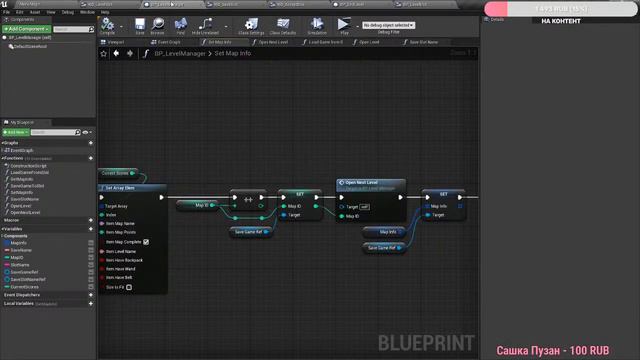
Task: Toggle visibility eye for MapInfo variable
Action: point(91,243)
